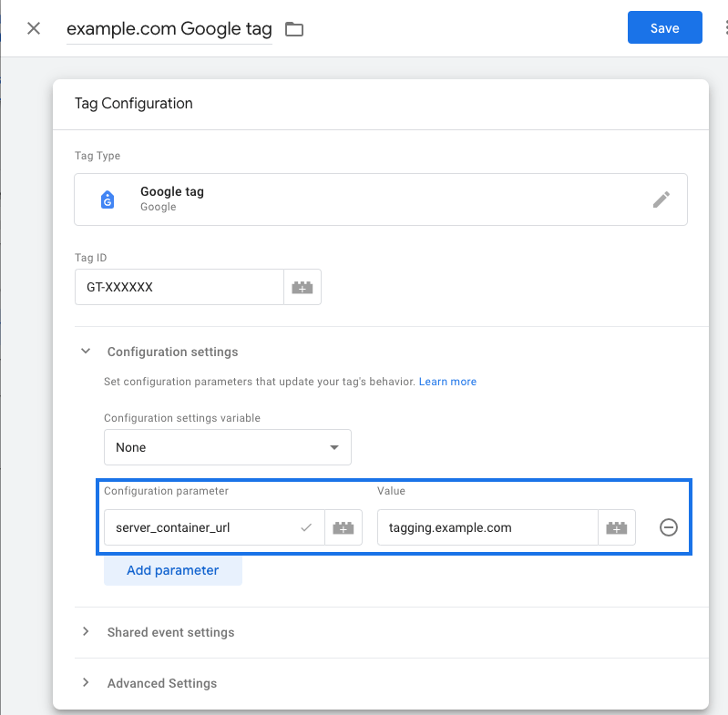Open variable picker next to Tag ID
The image size is (728, 715).
[x=302, y=287]
